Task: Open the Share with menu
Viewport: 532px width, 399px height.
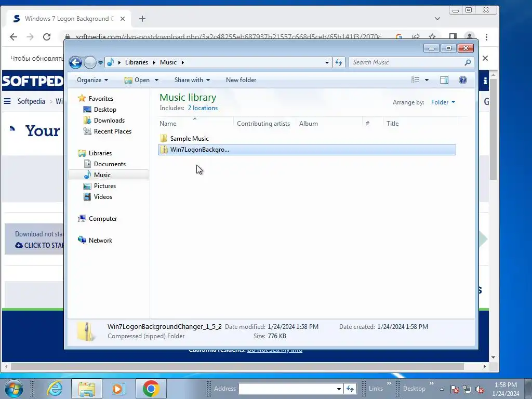Action: [x=192, y=80]
